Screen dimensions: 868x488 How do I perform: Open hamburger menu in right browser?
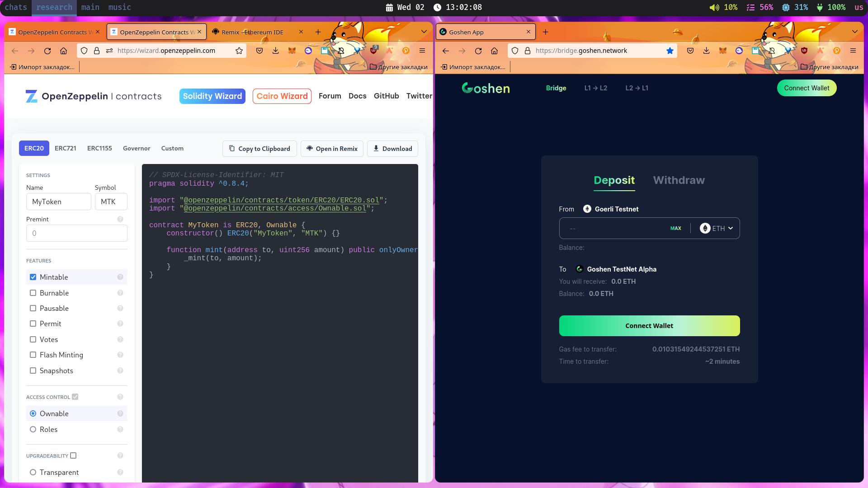coord(853,51)
